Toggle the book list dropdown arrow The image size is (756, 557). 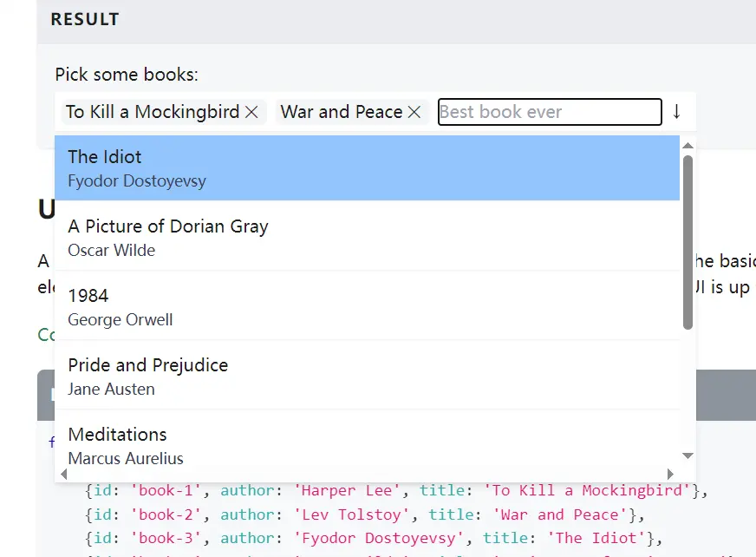677,112
